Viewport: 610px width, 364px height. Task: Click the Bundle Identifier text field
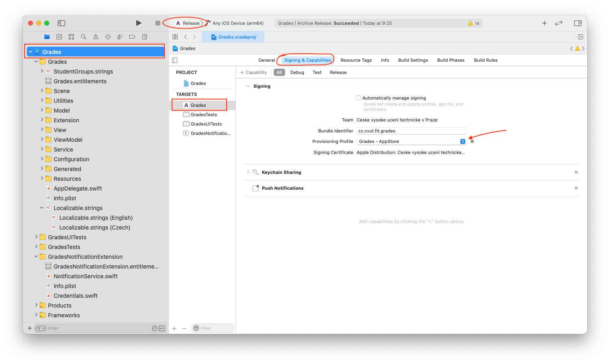pyautogui.click(x=411, y=131)
